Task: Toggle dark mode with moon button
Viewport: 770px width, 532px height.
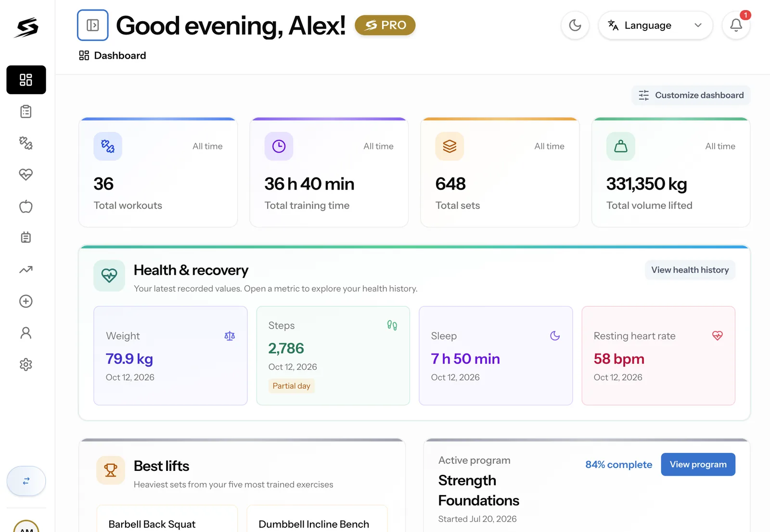Action: pyautogui.click(x=575, y=25)
